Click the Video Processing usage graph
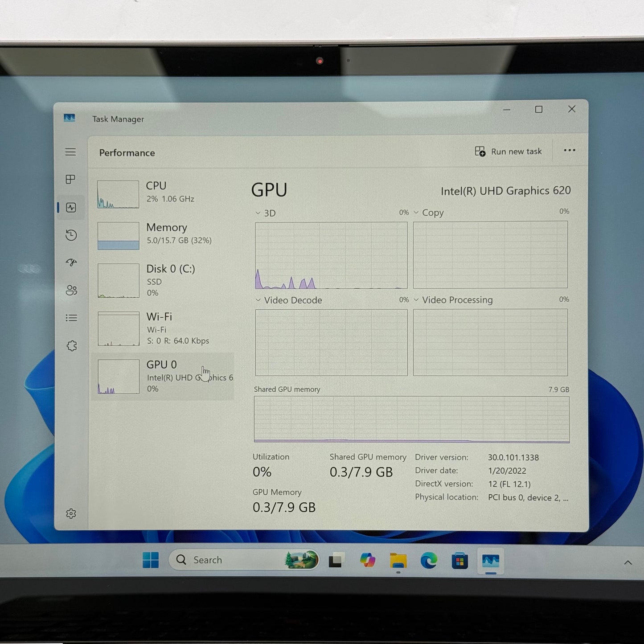The image size is (644, 644). click(490, 342)
